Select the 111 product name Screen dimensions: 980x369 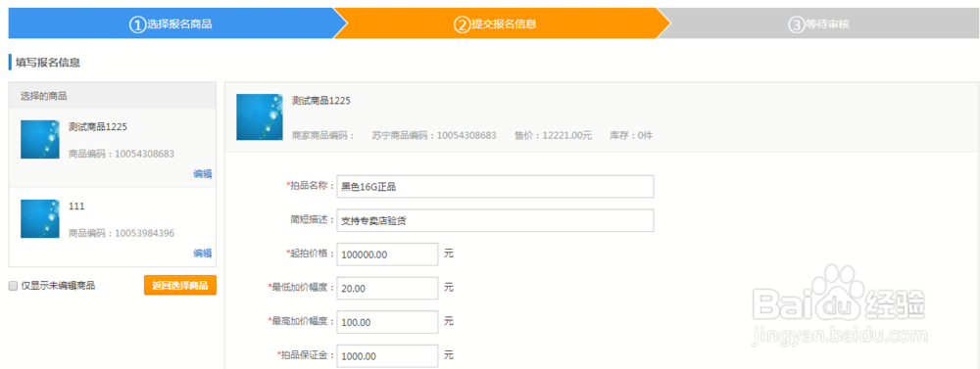tap(76, 207)
